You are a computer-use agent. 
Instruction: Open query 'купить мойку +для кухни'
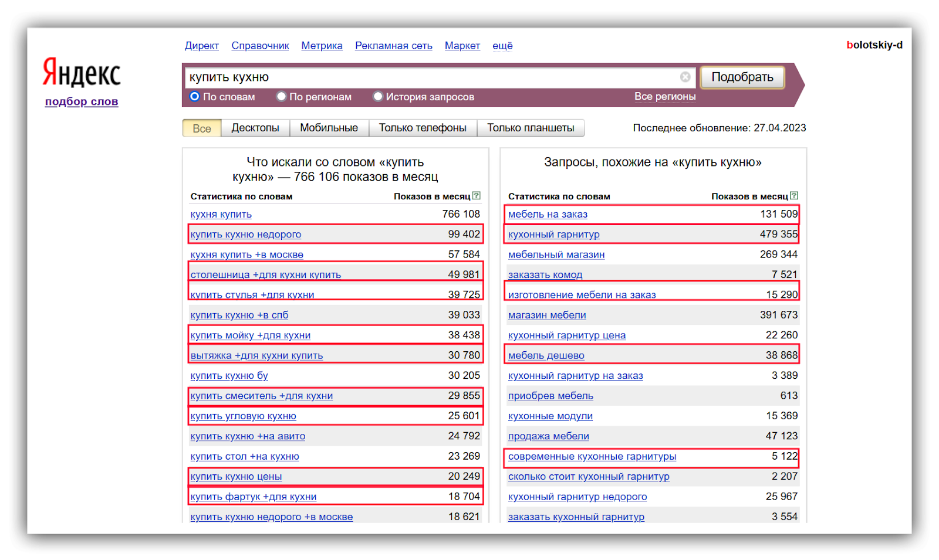(251, 335)
